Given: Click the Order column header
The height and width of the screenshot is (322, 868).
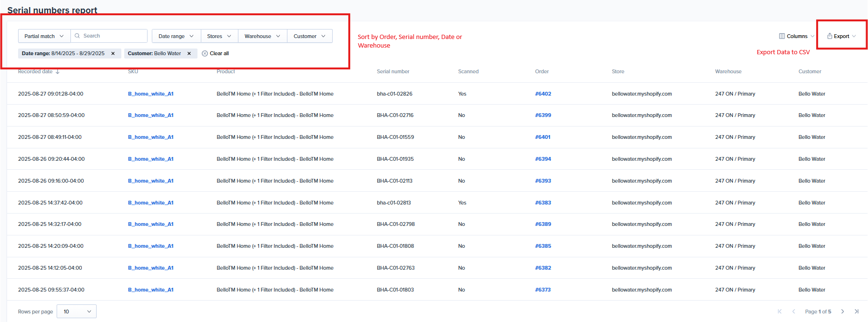Looking at the screenshot, I should (x=542, y=72).
